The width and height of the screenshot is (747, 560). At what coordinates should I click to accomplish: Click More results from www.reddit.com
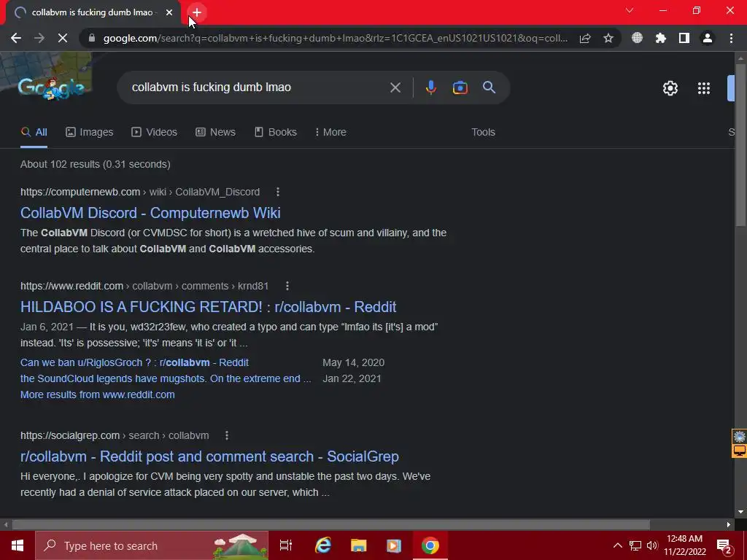coord(97,394)
